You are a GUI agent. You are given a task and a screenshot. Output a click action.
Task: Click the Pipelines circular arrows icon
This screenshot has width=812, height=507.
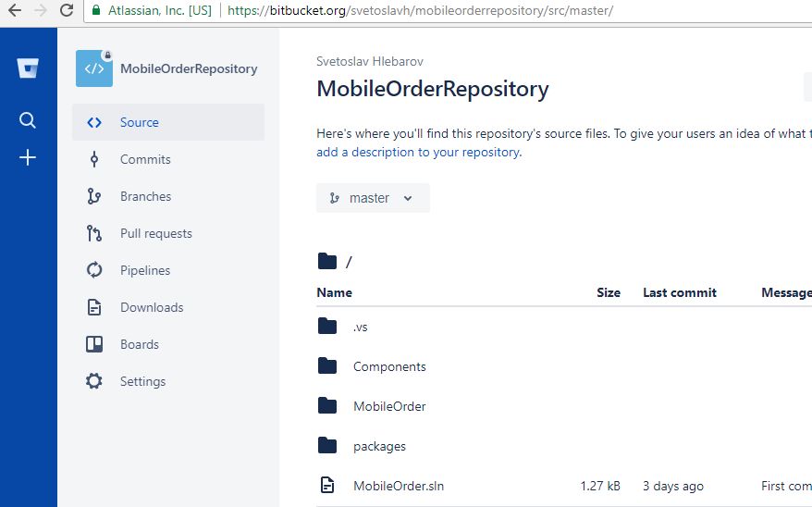[94, 270]
